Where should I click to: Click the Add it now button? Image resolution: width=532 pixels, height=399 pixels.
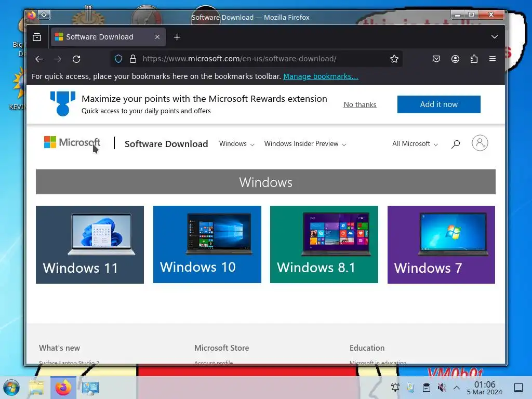[x=438, y=104]
